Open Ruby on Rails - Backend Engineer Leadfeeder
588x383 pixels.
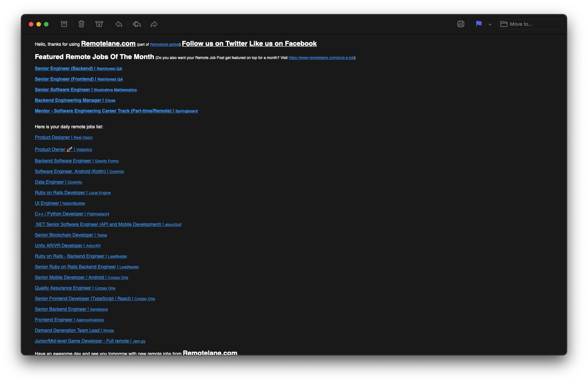click(x=81, y=256)
